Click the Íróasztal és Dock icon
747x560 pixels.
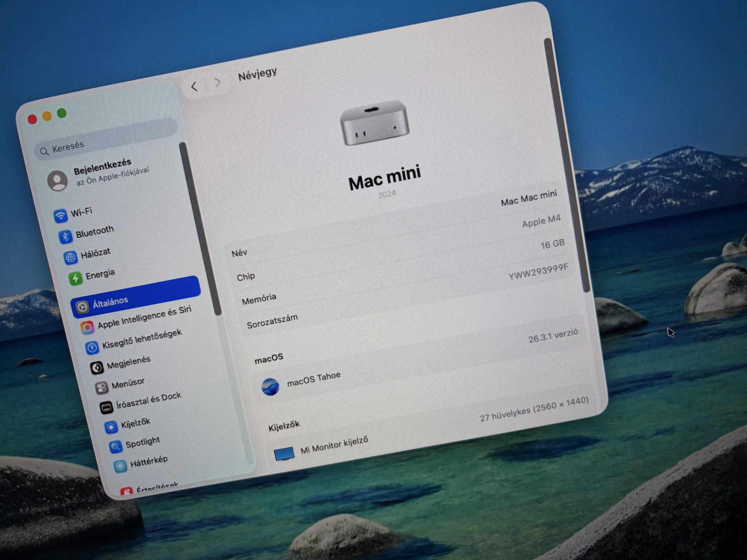pos(106,407)
